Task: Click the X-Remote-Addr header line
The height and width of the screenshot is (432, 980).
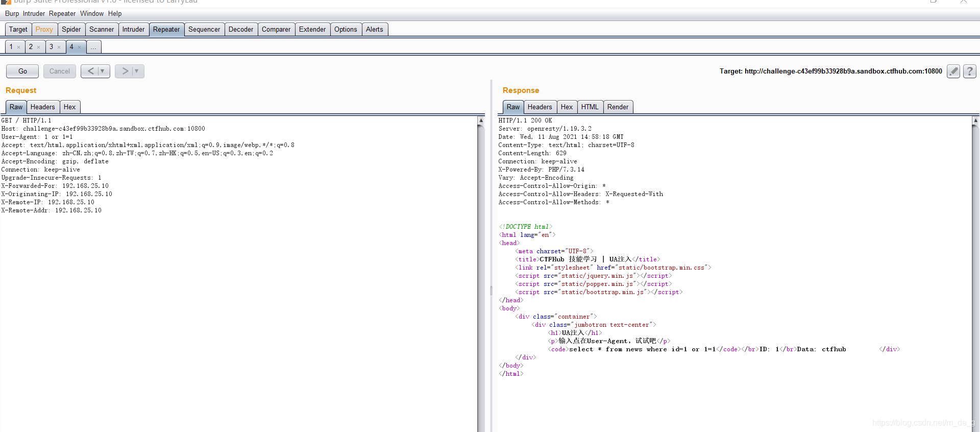Action: coord(52,210)
